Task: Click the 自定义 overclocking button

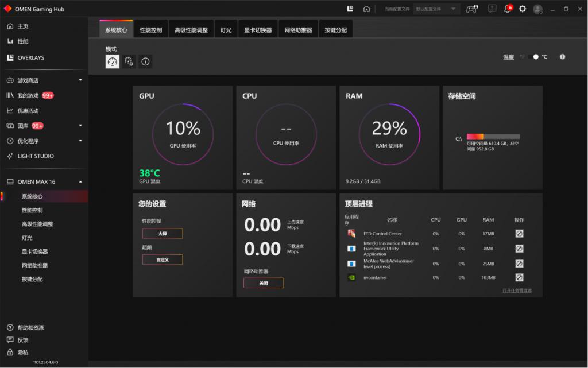Action: point(163,259)
